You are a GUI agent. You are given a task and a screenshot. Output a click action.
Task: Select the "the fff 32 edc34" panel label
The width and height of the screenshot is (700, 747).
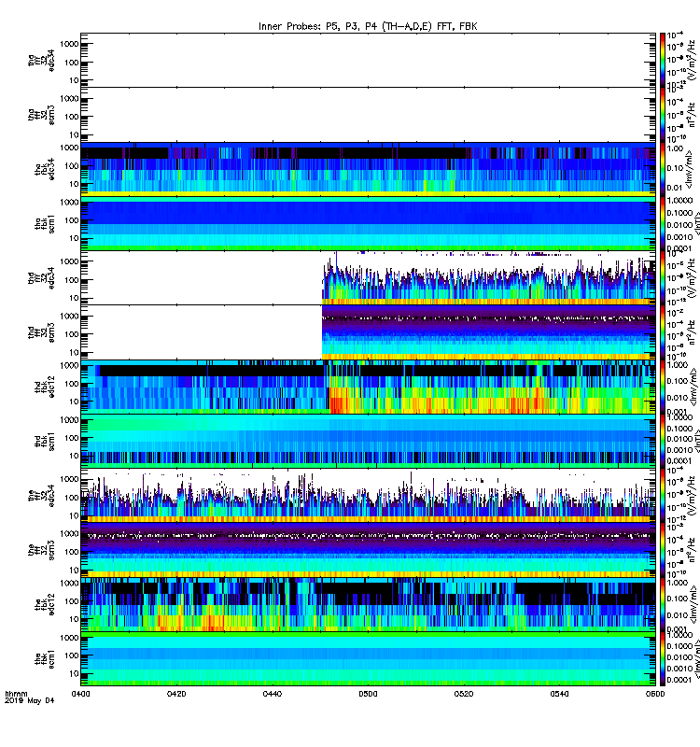[x=41, y=496]
